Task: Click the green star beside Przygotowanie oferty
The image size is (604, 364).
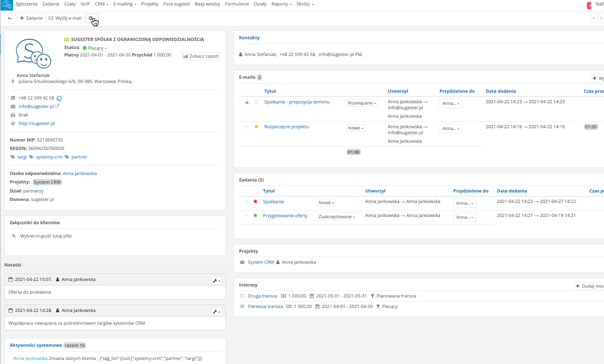Action: (255, 215)
